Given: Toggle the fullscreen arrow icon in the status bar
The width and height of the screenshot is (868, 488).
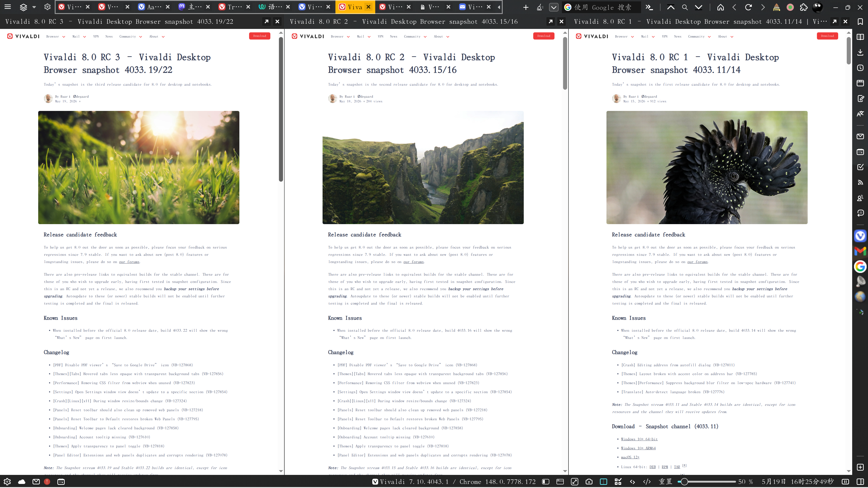Looking at the screenshot, I should [x=575, y=482].
